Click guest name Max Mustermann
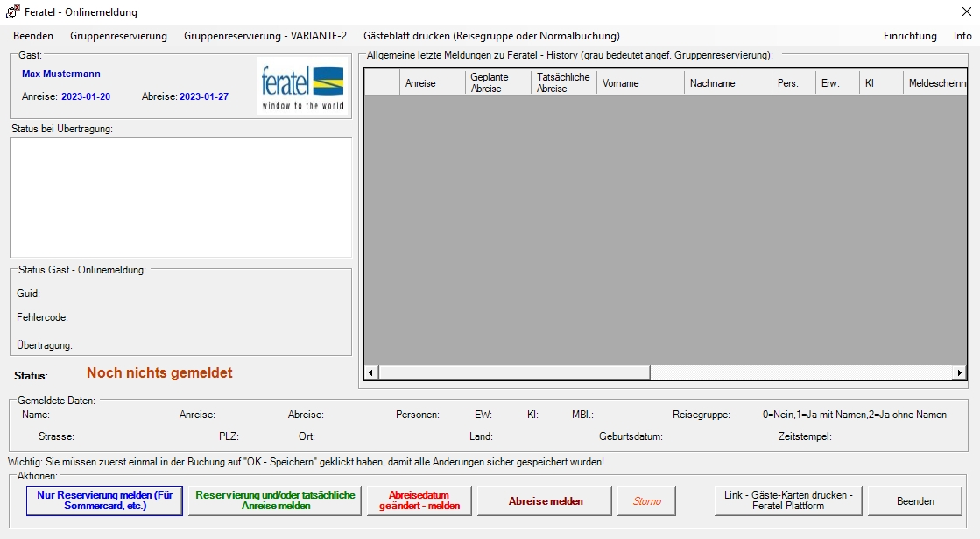The width and height of the screenshot is (980, 539). point(61,74)
